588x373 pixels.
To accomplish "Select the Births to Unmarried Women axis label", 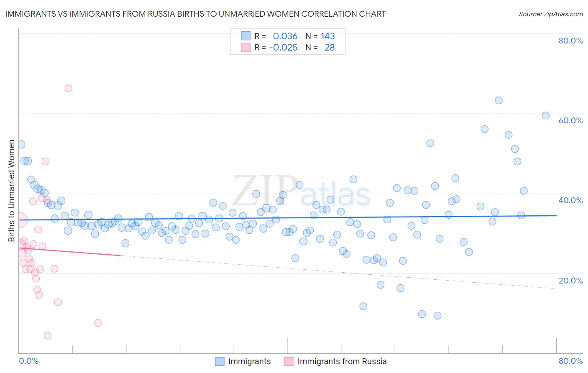I will (x=11, y=191).
